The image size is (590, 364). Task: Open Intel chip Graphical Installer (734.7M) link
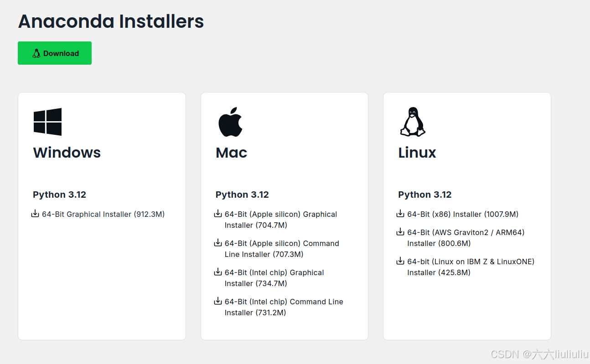point(274,272)
